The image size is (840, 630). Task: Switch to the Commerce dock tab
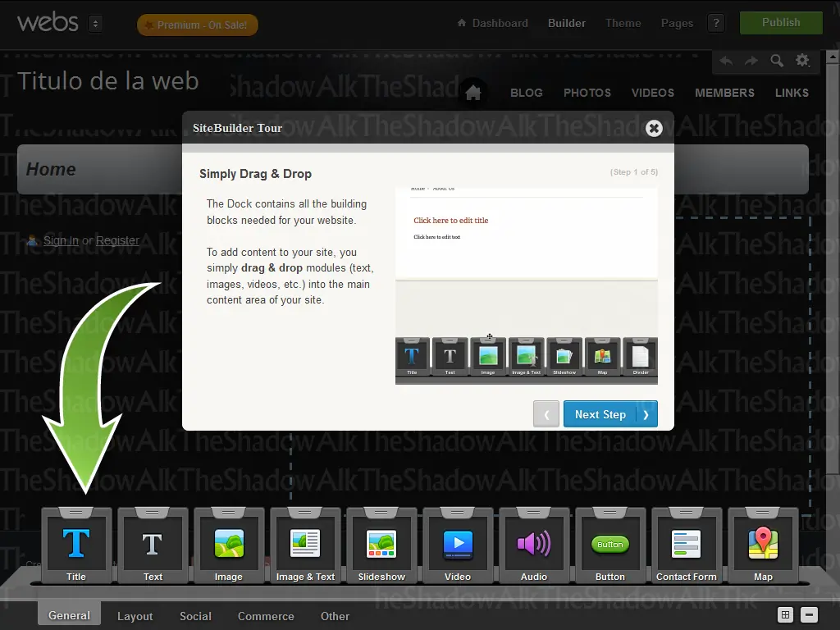point(266,616)
